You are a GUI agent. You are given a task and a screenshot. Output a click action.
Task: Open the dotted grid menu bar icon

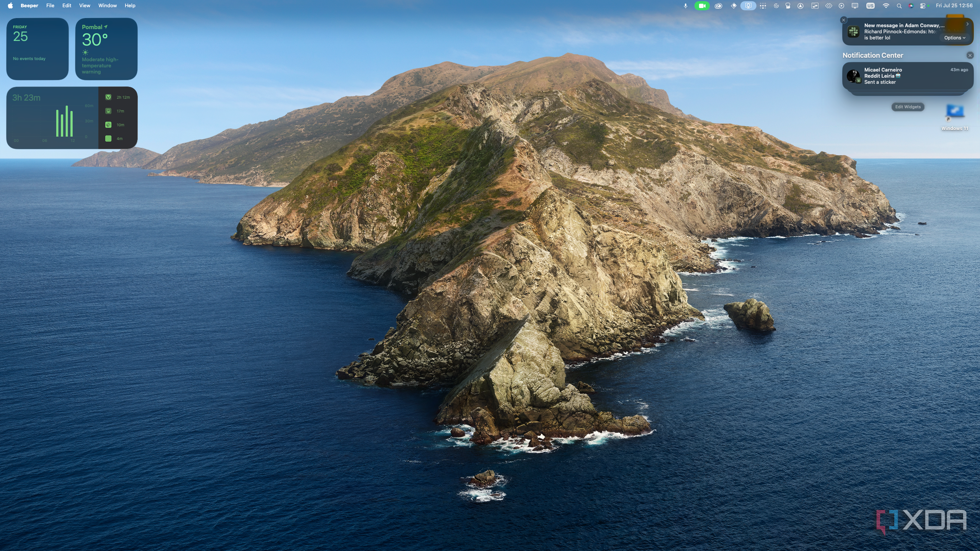point(763,6)
